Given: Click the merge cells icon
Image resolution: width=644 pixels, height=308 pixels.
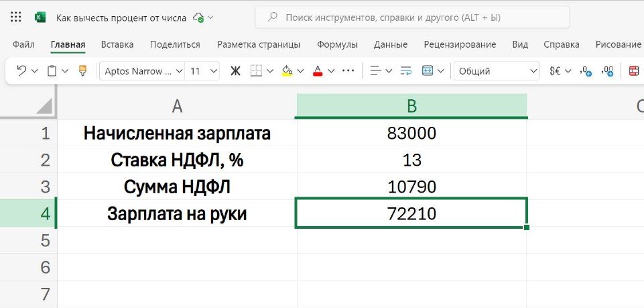Looking at the screenshot, I should [x=428, y=70].
